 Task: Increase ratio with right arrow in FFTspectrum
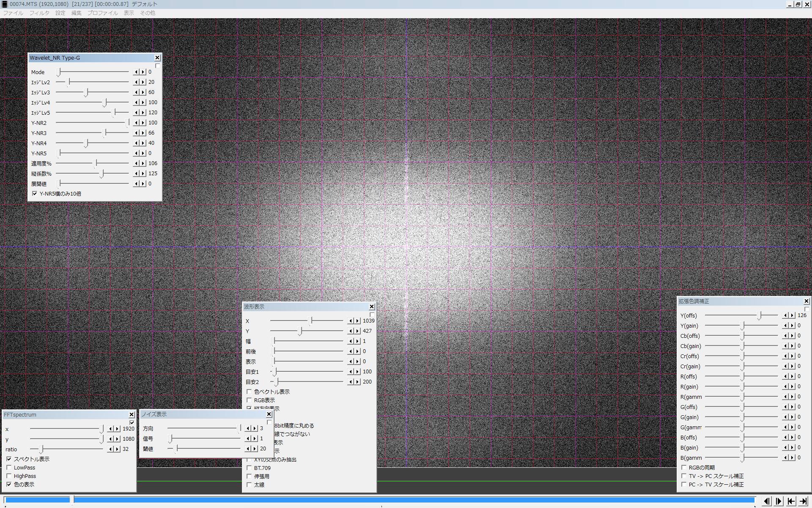(117, 449)
